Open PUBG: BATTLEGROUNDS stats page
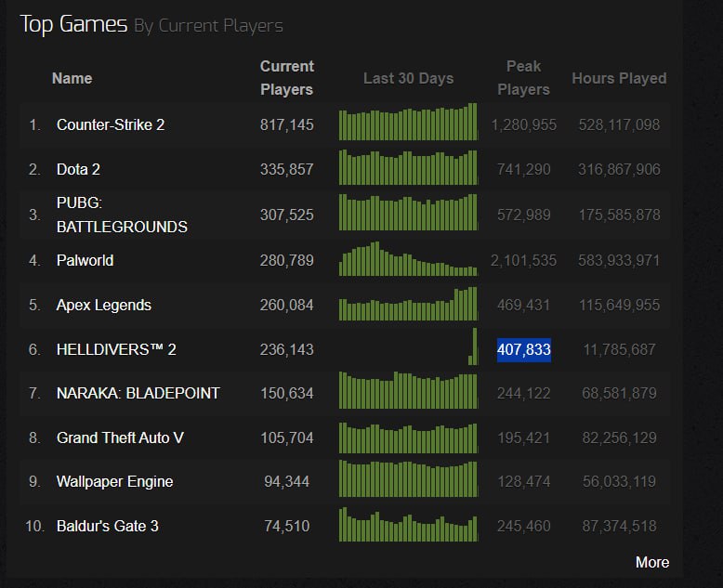Viewport: 723px width, 588px height. coord(121,215)
